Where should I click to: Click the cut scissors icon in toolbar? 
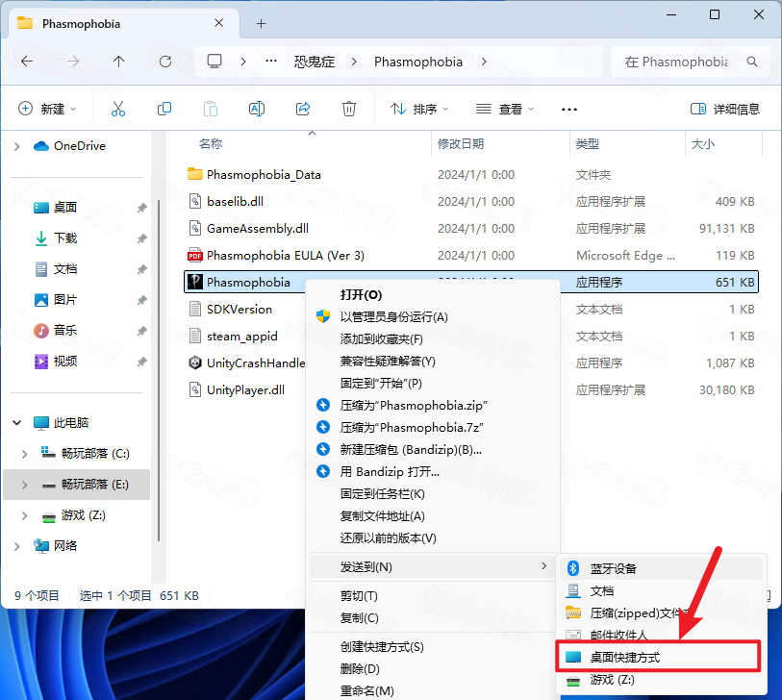coord(118,109)
